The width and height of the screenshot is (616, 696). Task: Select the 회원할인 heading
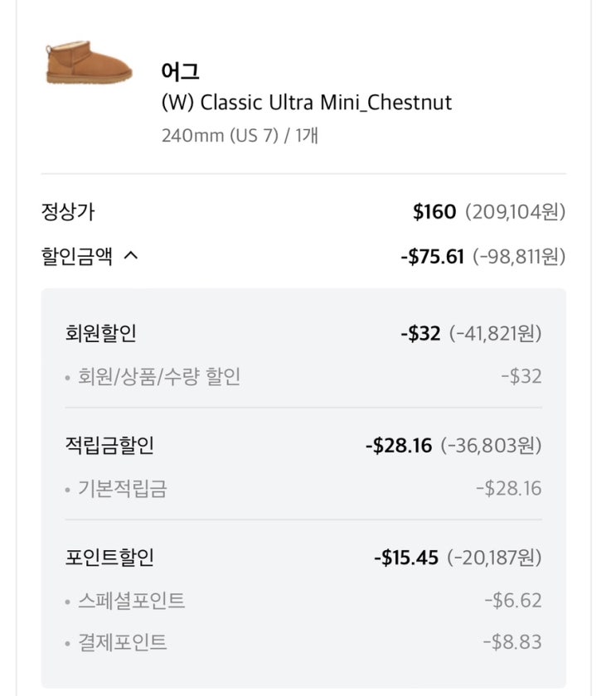[100, 334]
